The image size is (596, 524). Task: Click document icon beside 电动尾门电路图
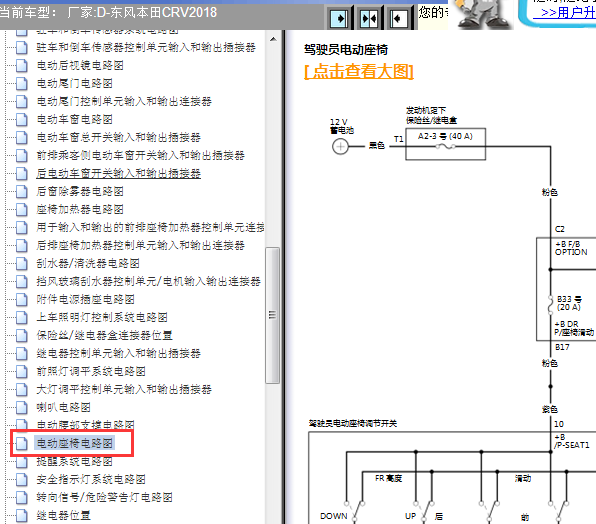[x=22, y=83]
